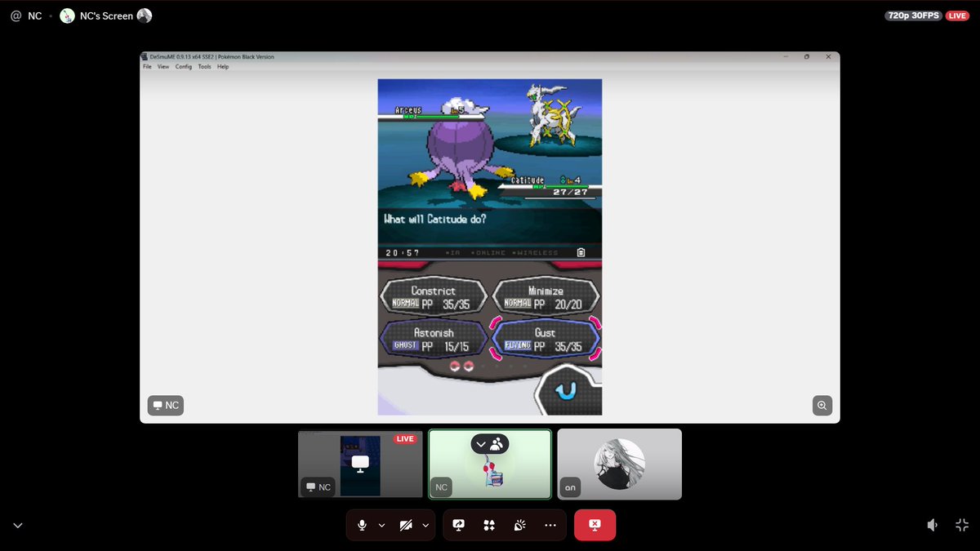The height and width of the screenshot is (551, 980).
Task: Exit full screen mode
Action: click(x=962, y=526)
